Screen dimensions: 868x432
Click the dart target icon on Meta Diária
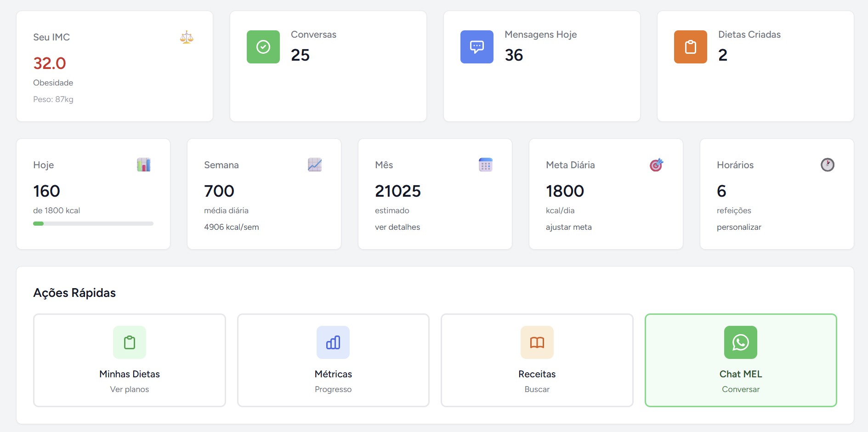pyautogui.click(x=657, y=165)
